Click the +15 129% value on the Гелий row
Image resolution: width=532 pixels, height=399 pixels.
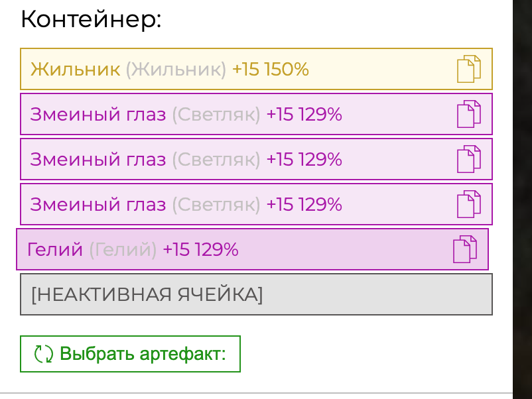pos(200,249)
